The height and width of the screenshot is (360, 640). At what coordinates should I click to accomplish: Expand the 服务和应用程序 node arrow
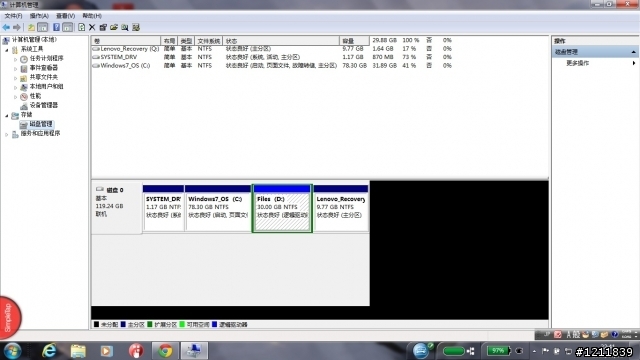pos(7,134)
